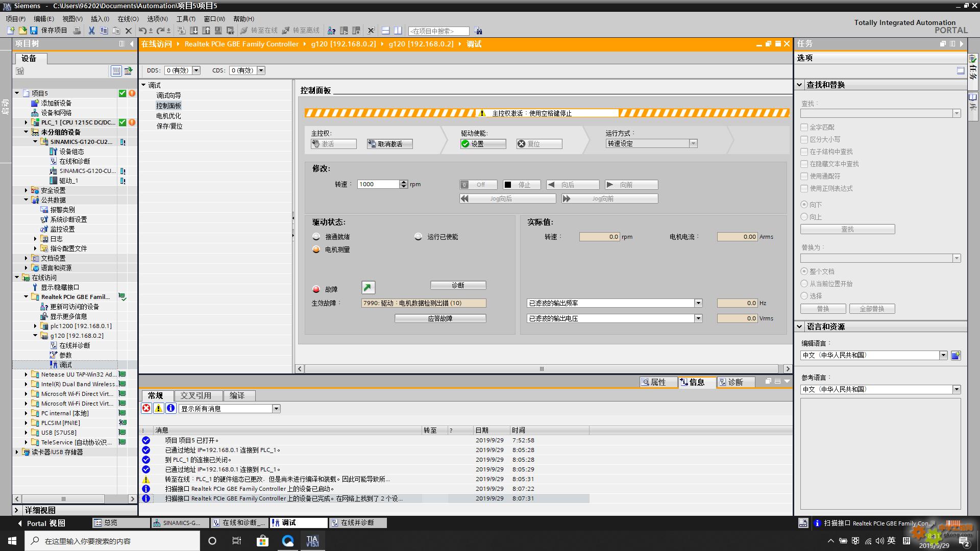Viewport: 980px width, 551px height.
Task: Expand plc1200 [192.168.0.1] tree node
Action: (35, 326)
